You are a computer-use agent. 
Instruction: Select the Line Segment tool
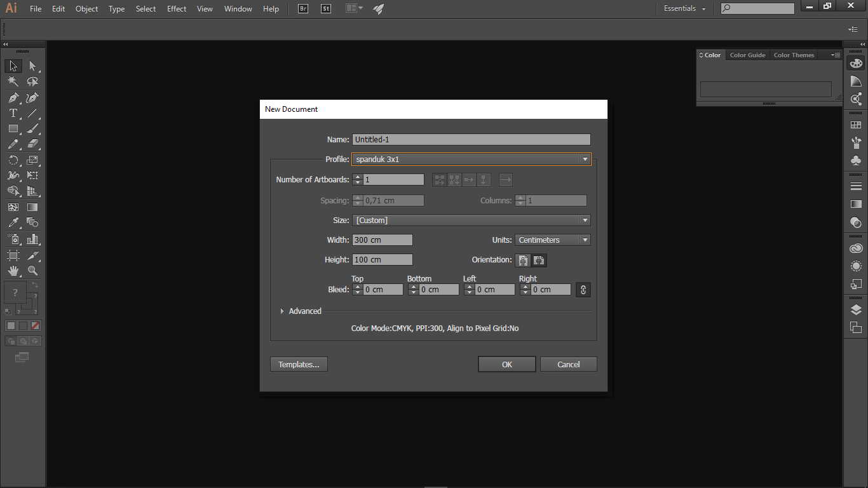click(x=32, y=113)
